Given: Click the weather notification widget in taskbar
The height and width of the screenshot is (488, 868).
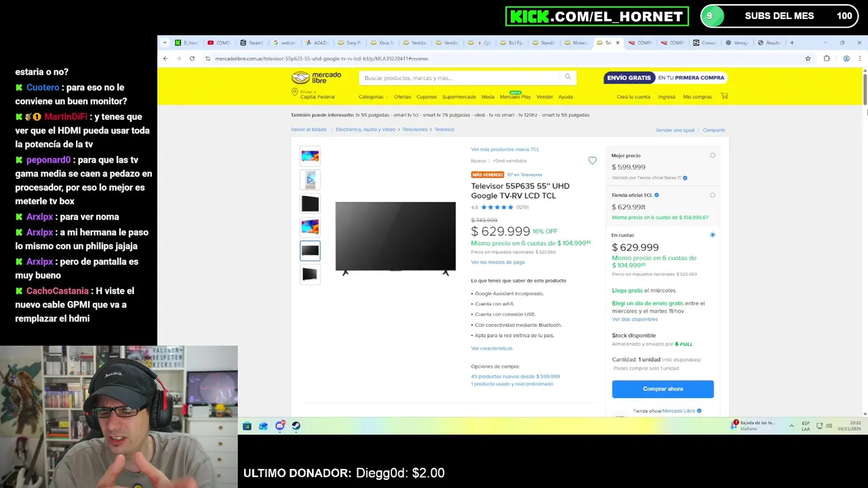Looking at the screenshot, I should 753,425.
